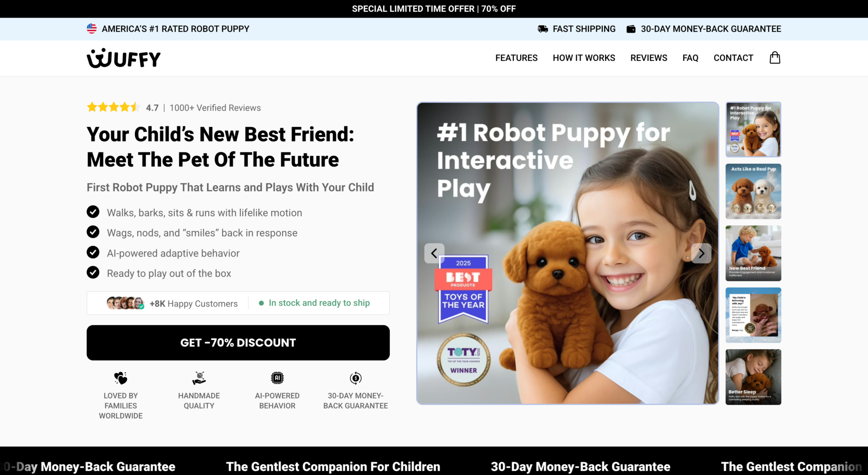Show the next gallery image arrow
This screenshot has height=475, width=868.
pos(701,253)
